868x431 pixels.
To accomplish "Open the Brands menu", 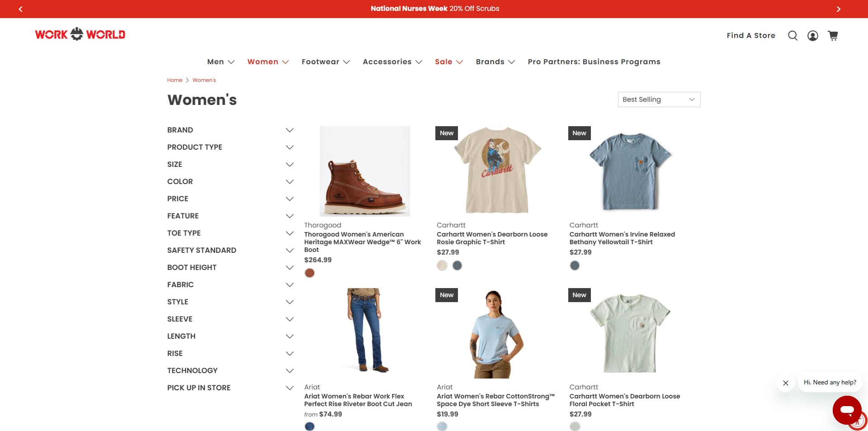I will [495, 62].
